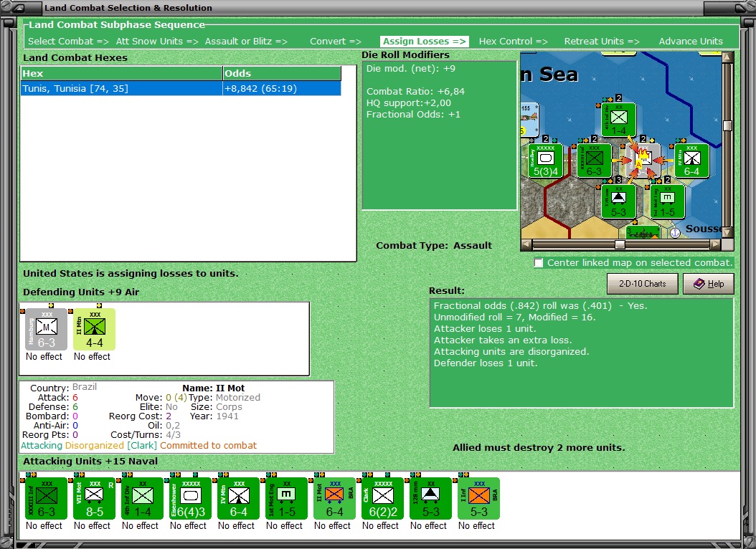Click 1-5 engineer counter on map
The image size is (756, 549).
(x=667, y=201)
